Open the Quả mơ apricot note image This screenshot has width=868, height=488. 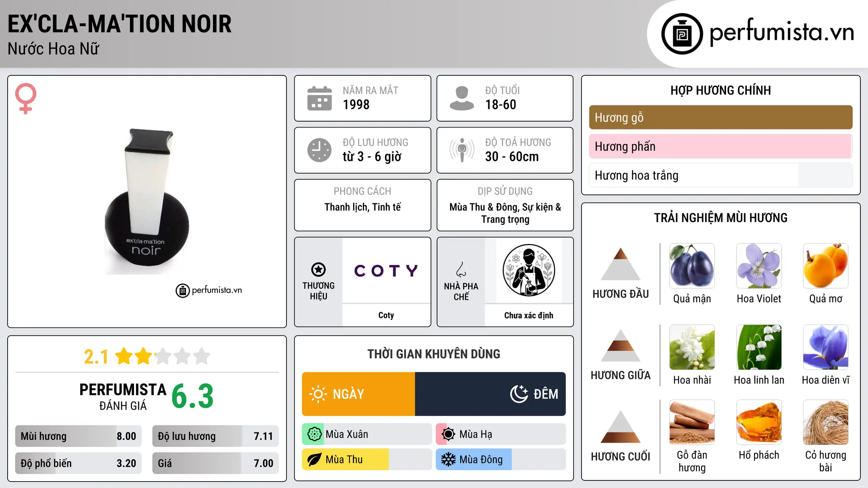(826, 266)
